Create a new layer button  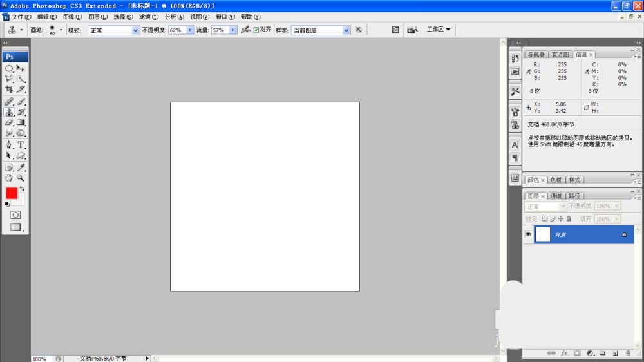click(615, 354)
